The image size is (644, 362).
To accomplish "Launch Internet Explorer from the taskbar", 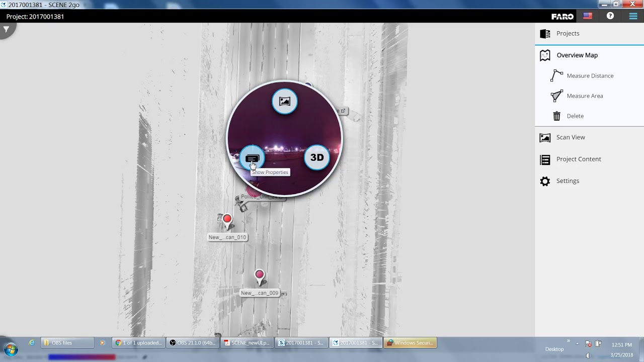I will tap(32, 343).
